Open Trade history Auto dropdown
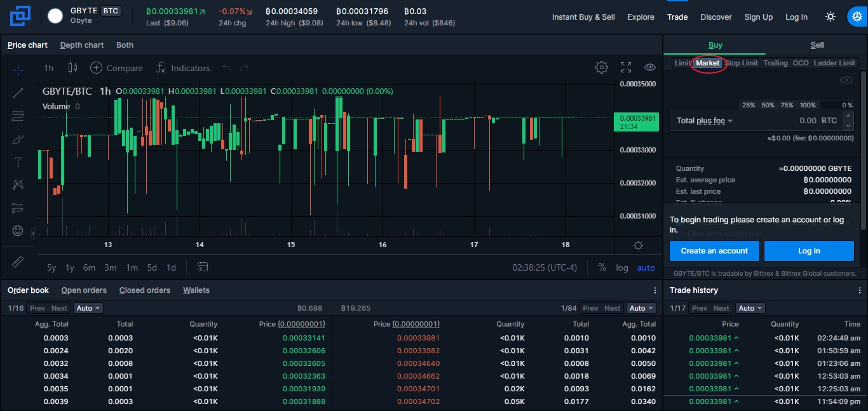Image resolution: width=868 pixels, height=411 pixels. click(750, 308)
